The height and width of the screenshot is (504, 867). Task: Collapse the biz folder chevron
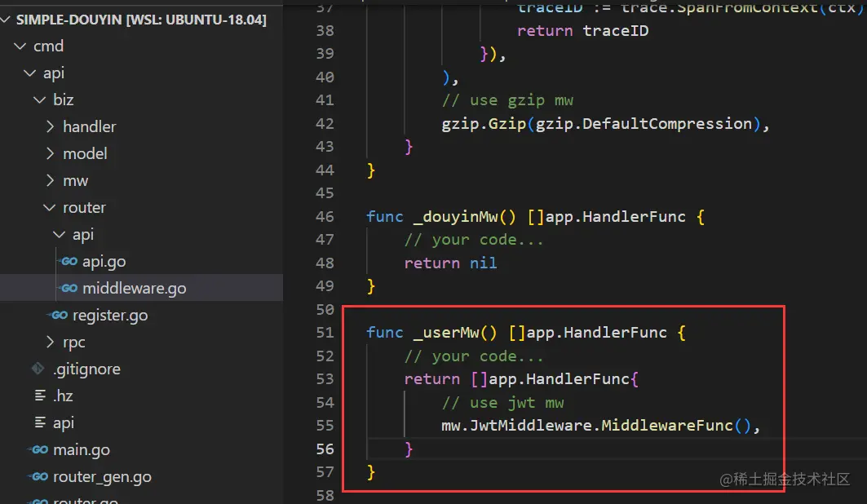pyautogui.click(x=40, y=100)
